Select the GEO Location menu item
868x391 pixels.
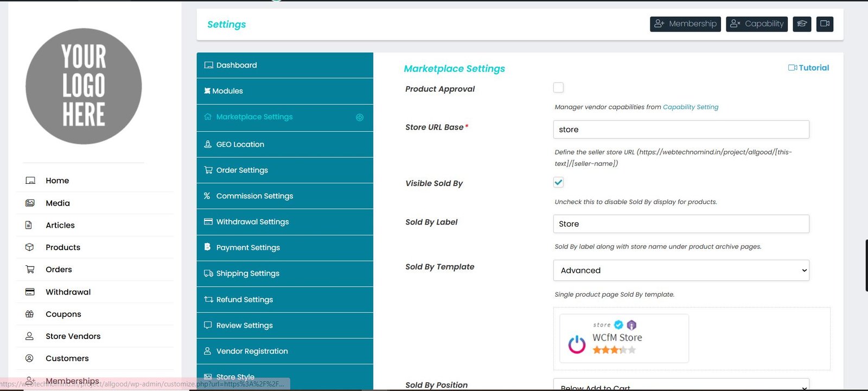pos(240,144)
